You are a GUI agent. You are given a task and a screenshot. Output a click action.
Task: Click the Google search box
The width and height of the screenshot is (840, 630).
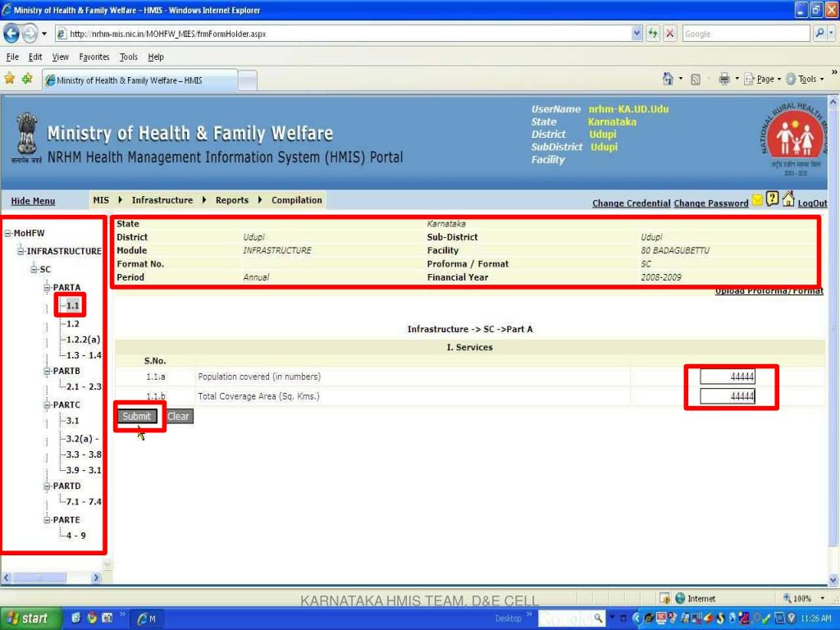(x=746, y=34)
